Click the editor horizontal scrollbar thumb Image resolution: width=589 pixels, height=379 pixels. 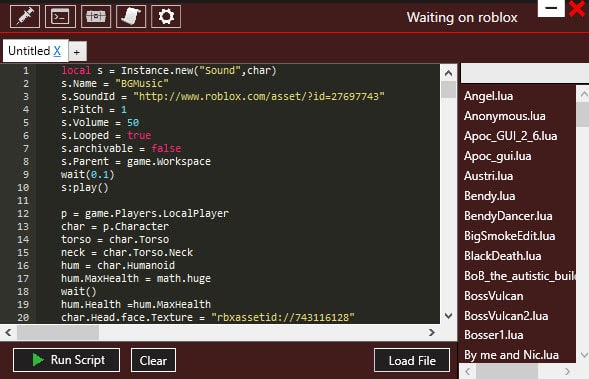click(x=58, y=332)
